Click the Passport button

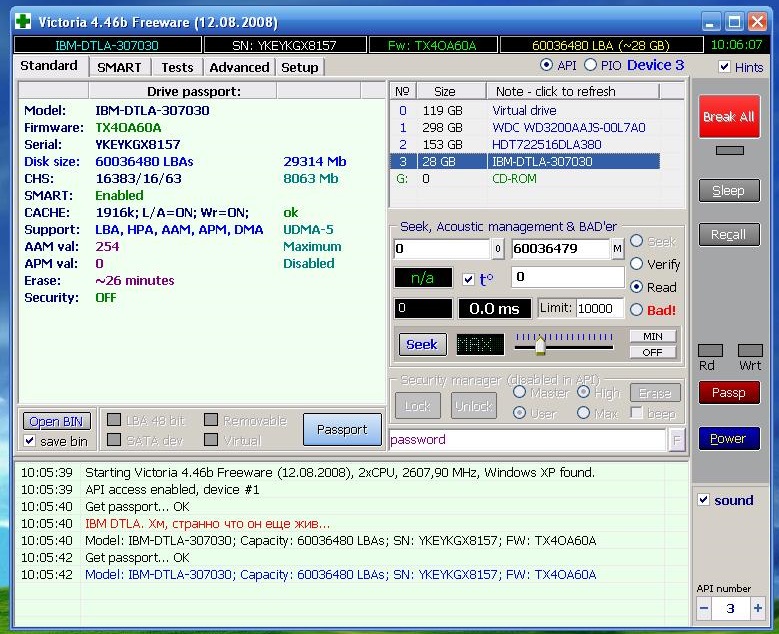342,429
